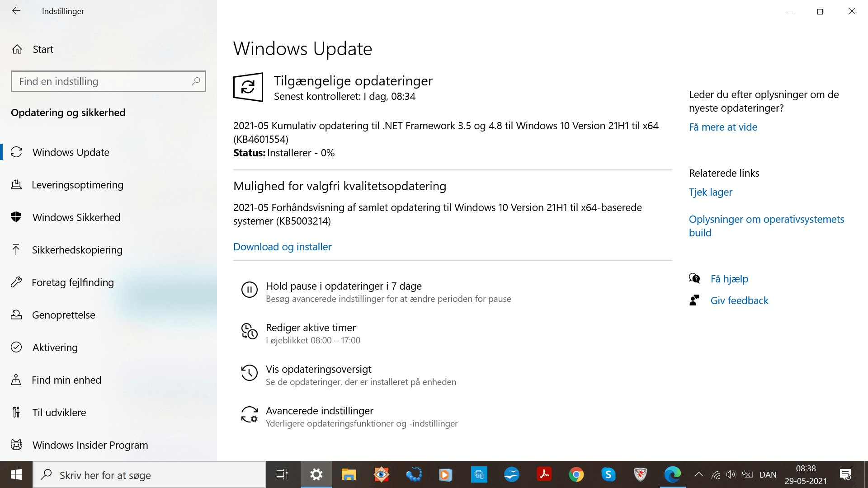The image size is (868, 488).
Task: Select Leveringsoptimering in the sidebar
Action: [x=77, y=185]
